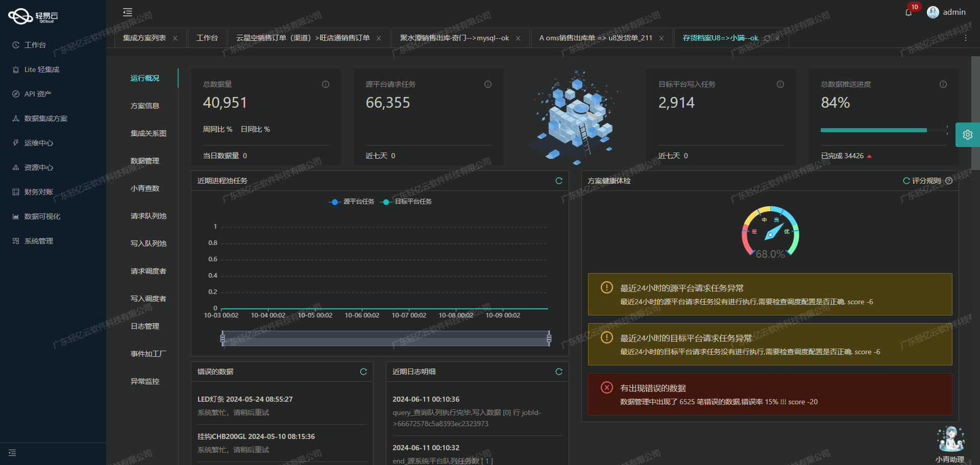
Task: Close the 集成方案列表 tab
Action: tap(175, 38)
